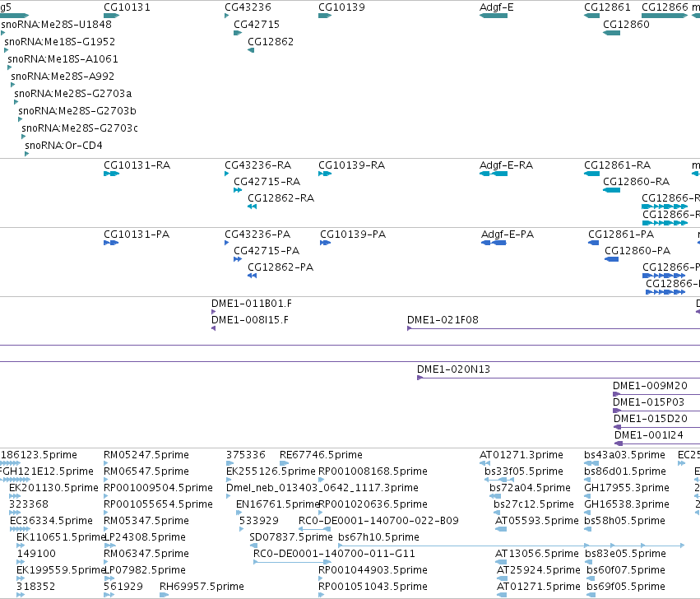Screen dimensions: 700x599
Task: Click the CG12861 gene label
Action: coord(607,7)
